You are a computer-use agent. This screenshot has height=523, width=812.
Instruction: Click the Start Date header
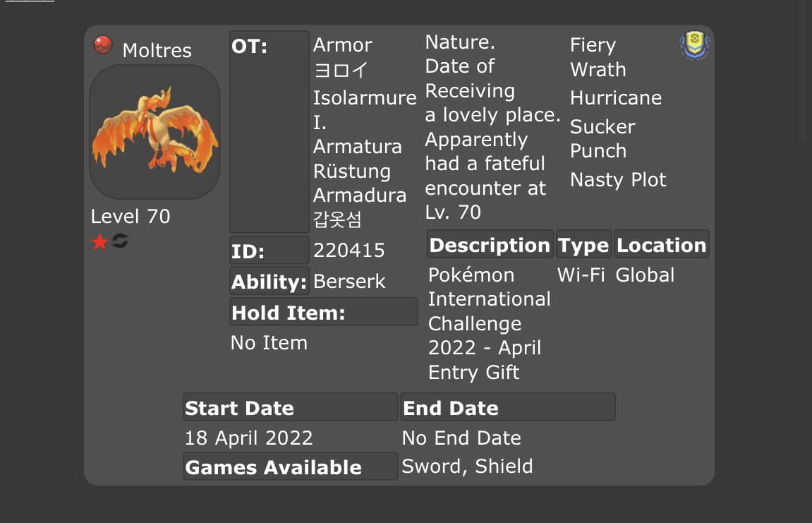click(x=291, y=407)
